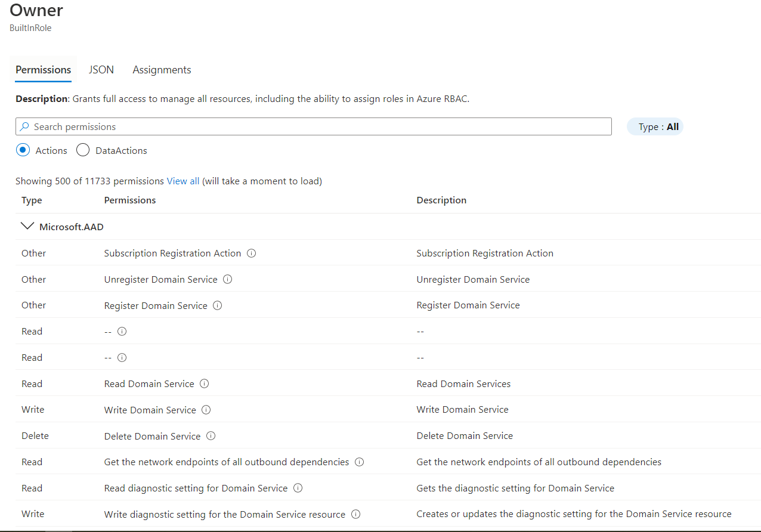The height and width of the screenshot is (532, 761).
Task: Open the JSON tab
Action: click(x=101, y=70)
